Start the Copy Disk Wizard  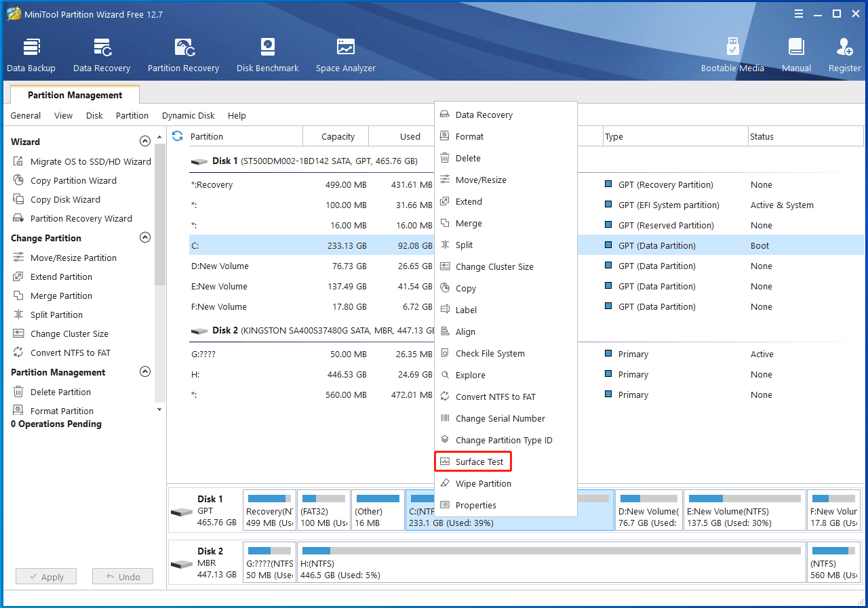tap(56, 199)
